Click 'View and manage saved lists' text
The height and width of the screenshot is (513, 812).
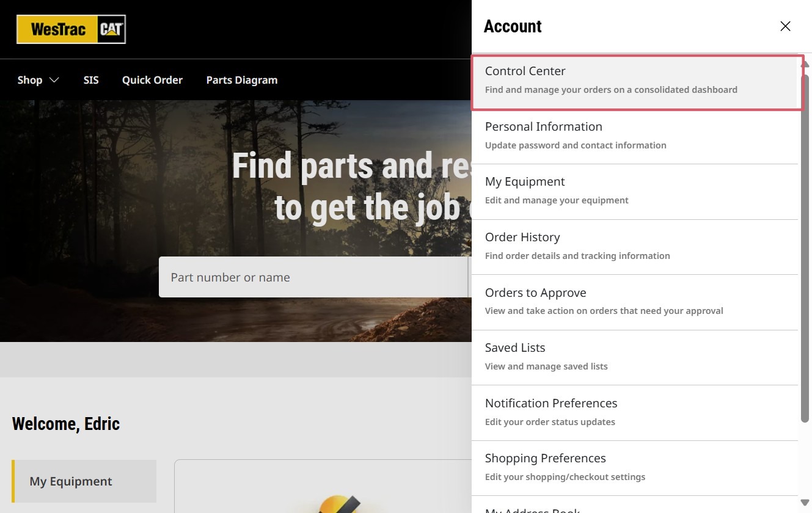click(546, 366)
